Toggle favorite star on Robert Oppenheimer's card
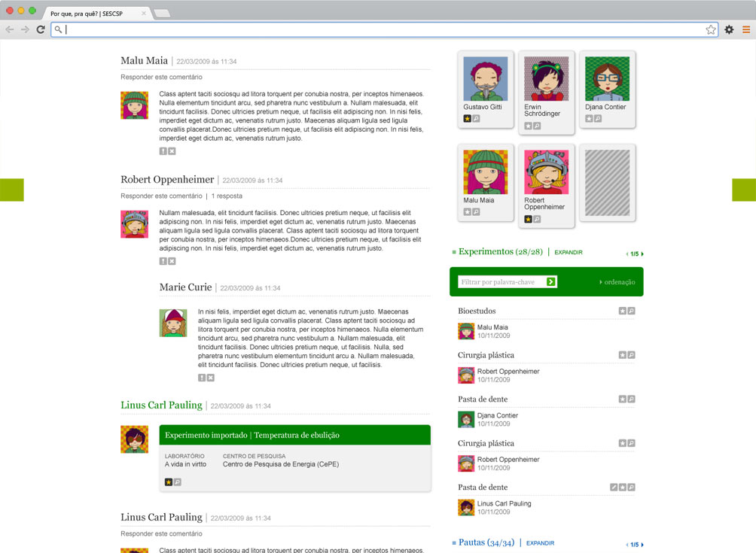Screen dimensions: 756x553 (529, 219)
